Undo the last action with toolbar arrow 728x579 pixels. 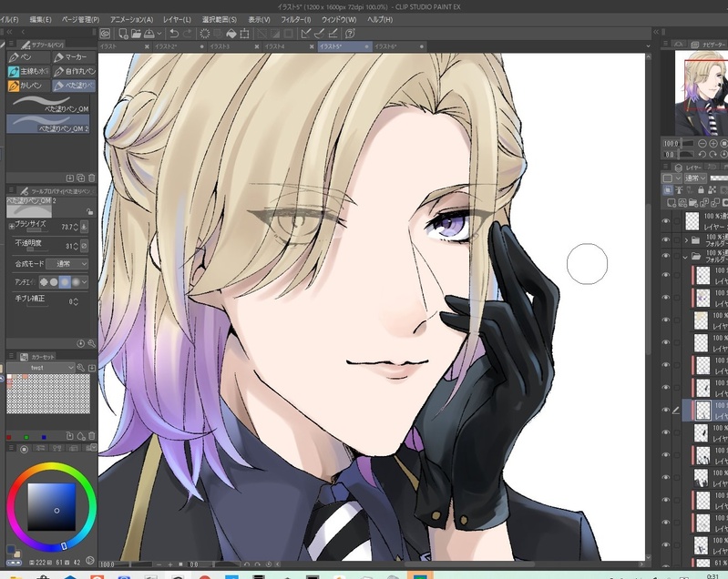point(174,34)
